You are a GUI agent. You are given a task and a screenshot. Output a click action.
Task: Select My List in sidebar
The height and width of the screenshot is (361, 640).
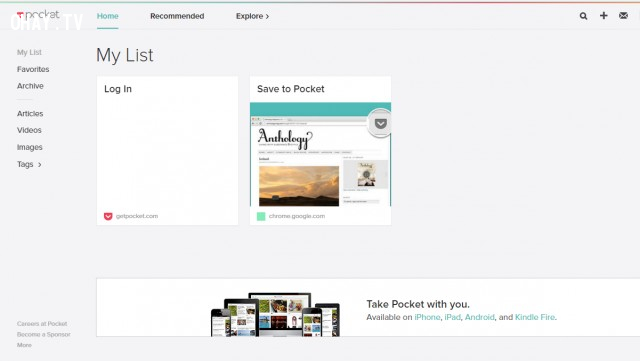click(x=29, y=52)
